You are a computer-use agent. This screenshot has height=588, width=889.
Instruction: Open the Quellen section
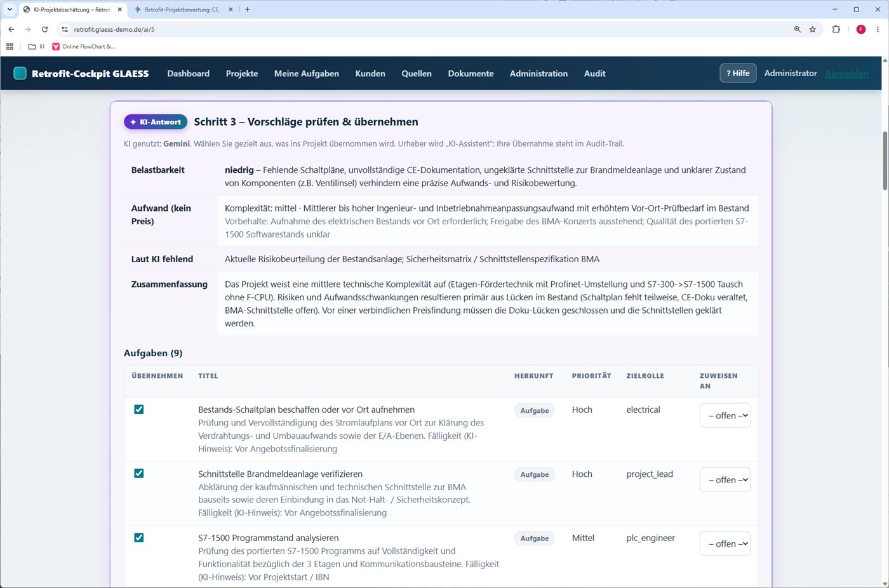tap(417, 74)
